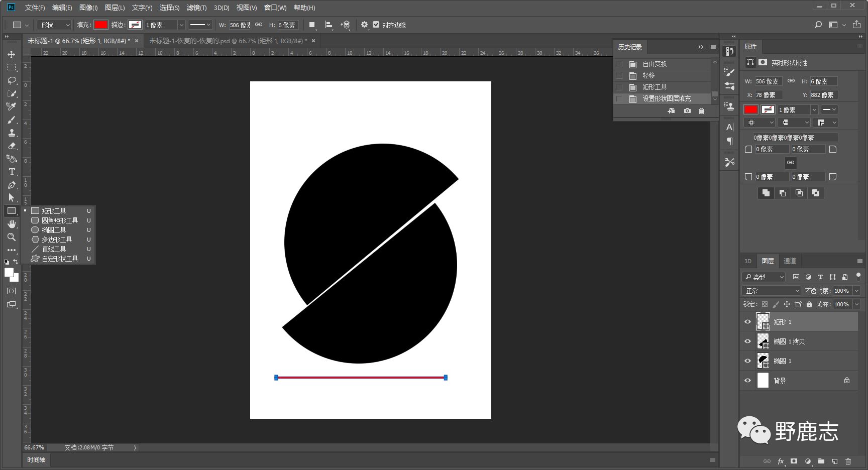Pick the Horizontal Type tool
The width and height of the screenshot is (868, 470).
click(12, 172)
